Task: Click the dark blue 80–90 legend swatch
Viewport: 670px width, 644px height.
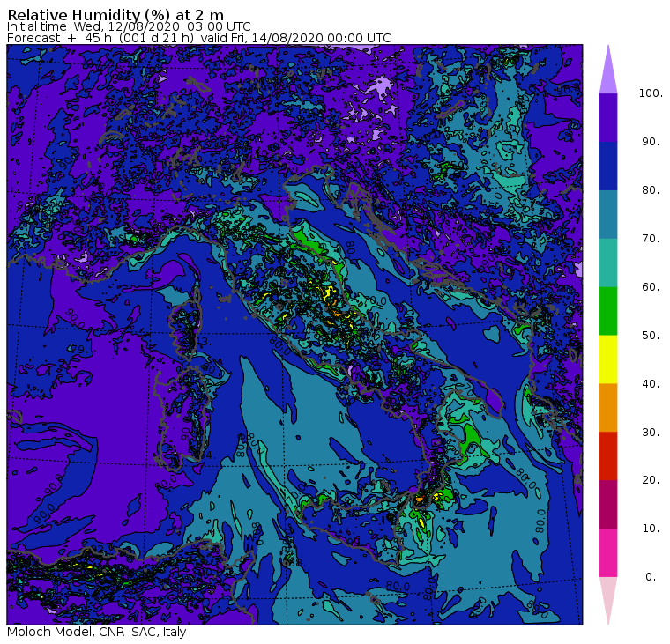Action: (x=608, y=166)
